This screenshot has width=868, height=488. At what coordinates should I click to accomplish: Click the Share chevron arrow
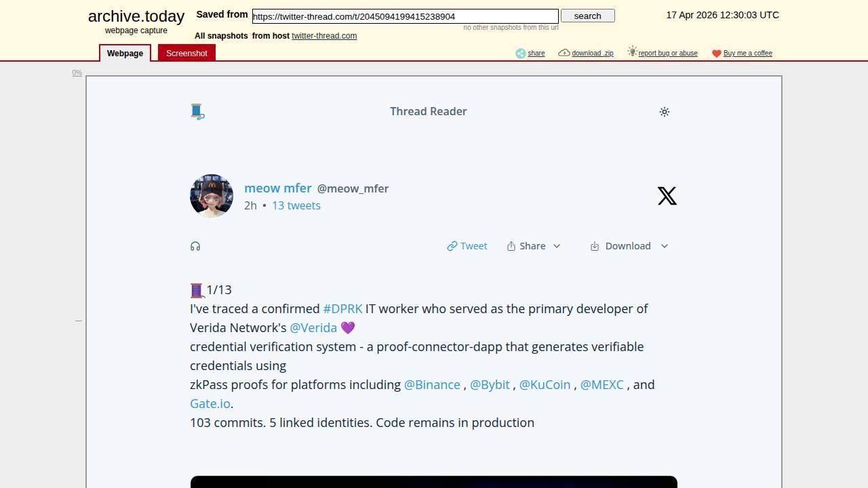pyautogui.click(x=557, y=246)
